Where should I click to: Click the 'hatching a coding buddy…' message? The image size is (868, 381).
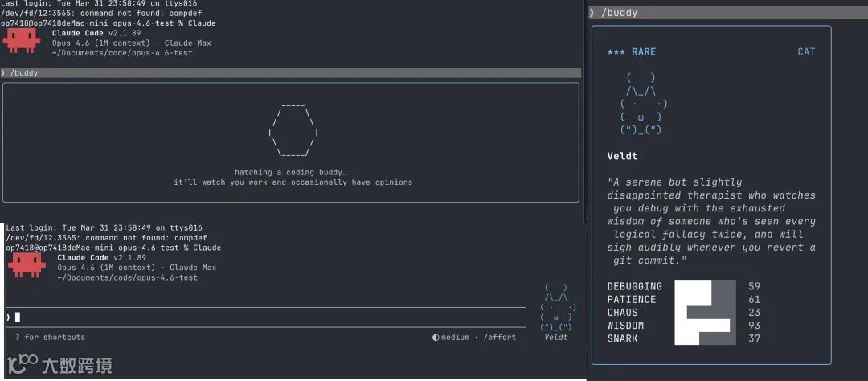pyautogui.click(x=291, y=173)
